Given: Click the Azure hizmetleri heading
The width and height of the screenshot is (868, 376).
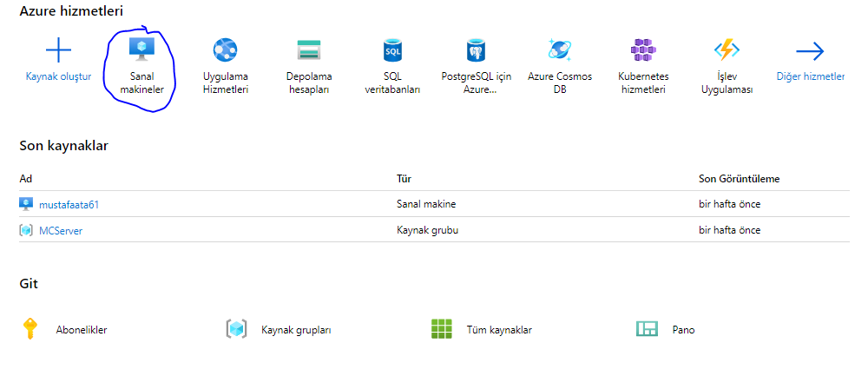Looking at the screenshot, I should [x=71, y=10].
